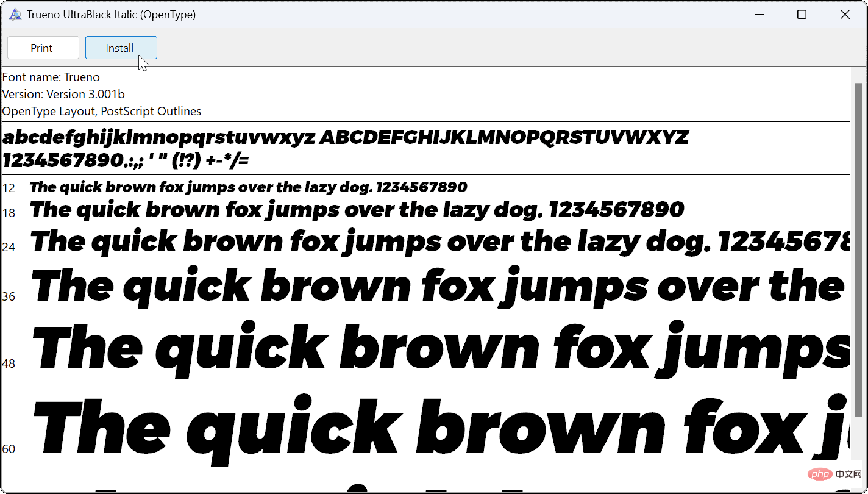Click the size 48 label
868x494 pixels.
pyautogui.click(x=9, y=363)
